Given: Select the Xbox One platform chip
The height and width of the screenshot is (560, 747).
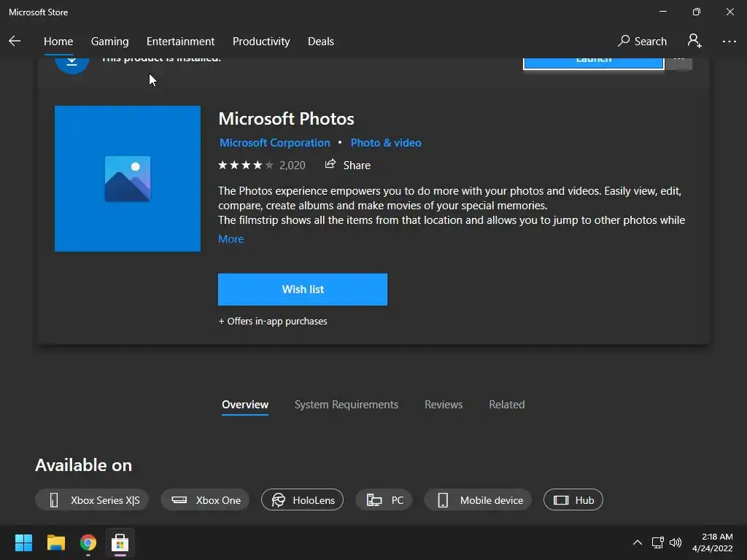Looking at the screenshot, I should click(x=205, y=500).
